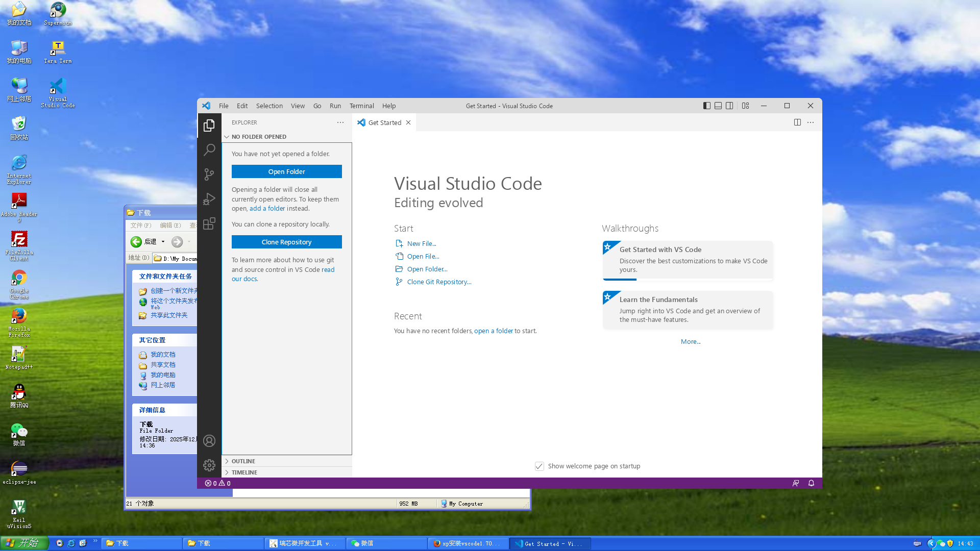The image size is (980, 551).
Task: Open the Manage gear icon
Action: 209,465
